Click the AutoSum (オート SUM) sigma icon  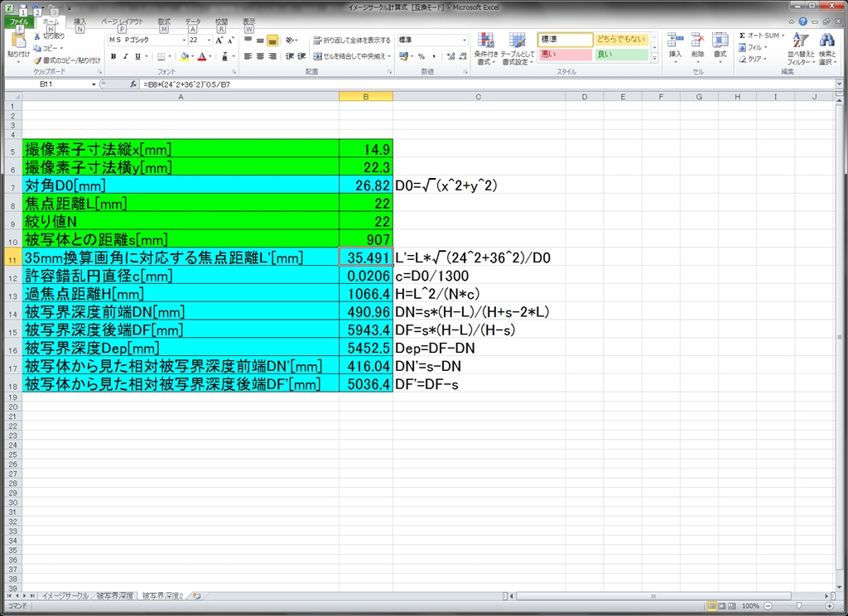[743, 36]
